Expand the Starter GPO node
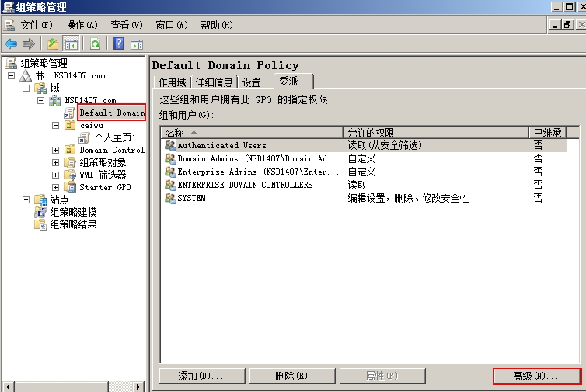The image size is (586, 392). 55,187
